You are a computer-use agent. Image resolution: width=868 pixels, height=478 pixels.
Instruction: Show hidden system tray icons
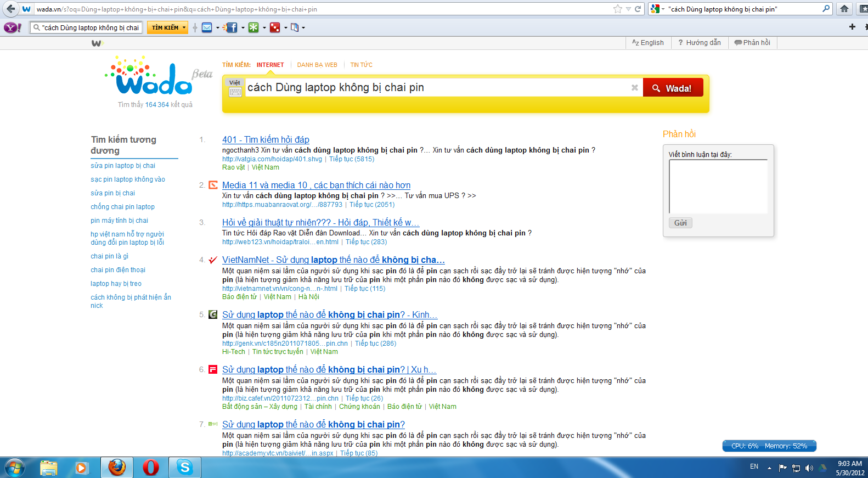coord(769,468)
